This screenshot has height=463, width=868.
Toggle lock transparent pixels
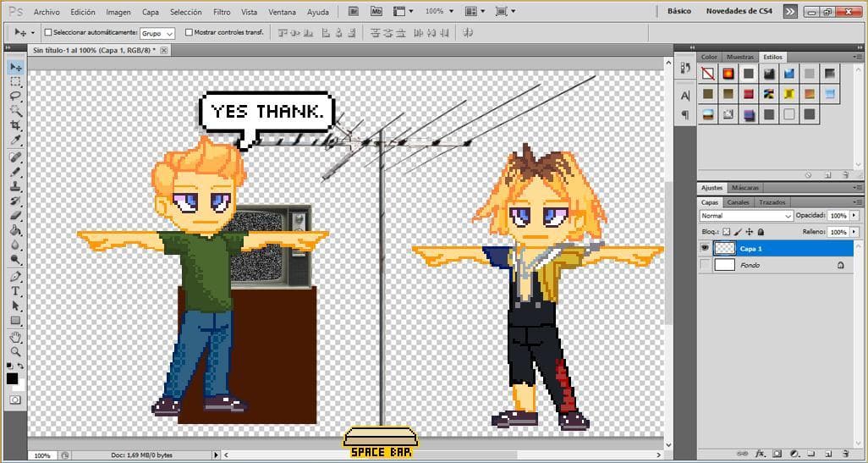click(x=727, y=232)
